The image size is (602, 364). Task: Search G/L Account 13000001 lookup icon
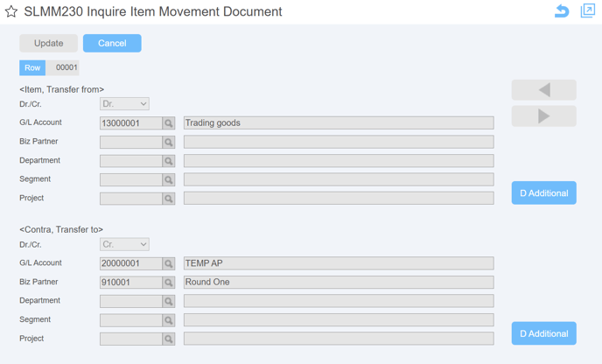click(169, 123)
